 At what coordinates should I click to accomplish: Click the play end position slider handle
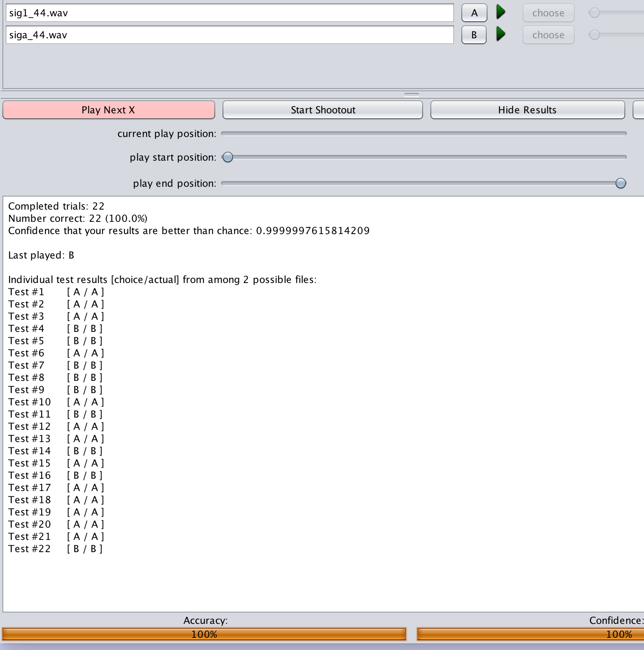coord(620,183)
